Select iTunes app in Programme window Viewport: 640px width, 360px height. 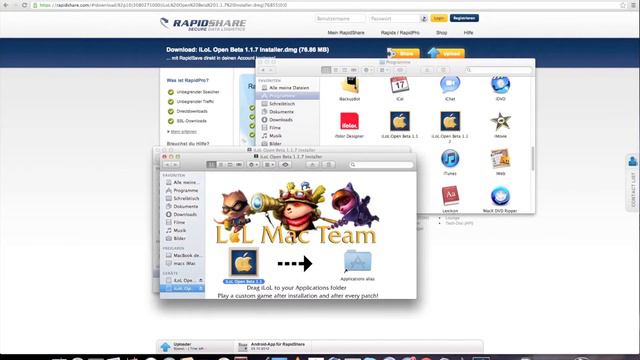click(x=450, y=158)
